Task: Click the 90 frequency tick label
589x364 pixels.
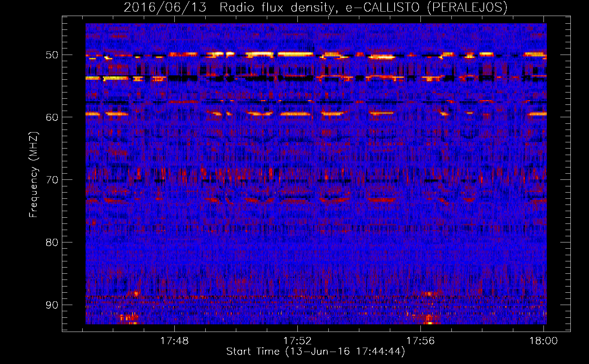Action: coord(52,305)
